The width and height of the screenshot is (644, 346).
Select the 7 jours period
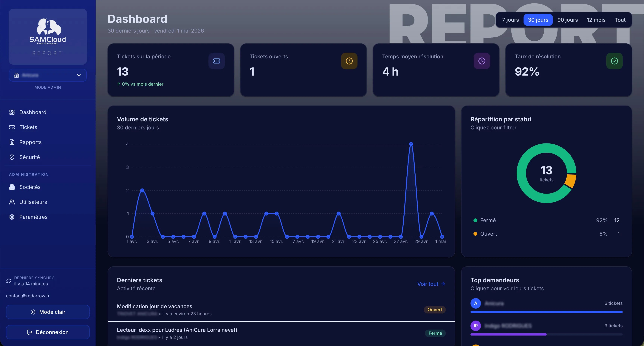[510, 20]
